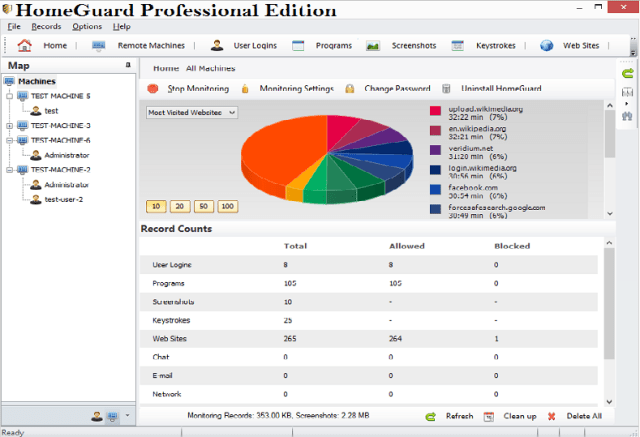Image resolution: width=640 pixels, height=437 pixels.
Task: Show top 10 websites
Action: (156, 206)
